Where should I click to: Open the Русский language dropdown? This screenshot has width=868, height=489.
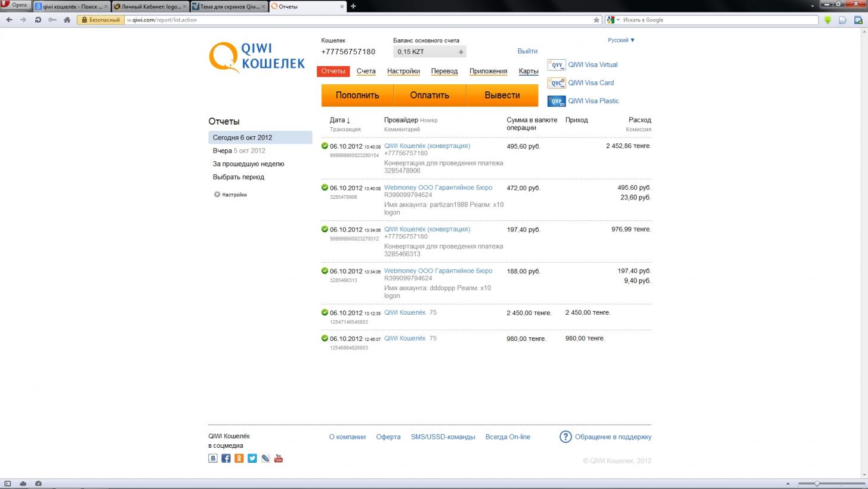coord(621,41)
